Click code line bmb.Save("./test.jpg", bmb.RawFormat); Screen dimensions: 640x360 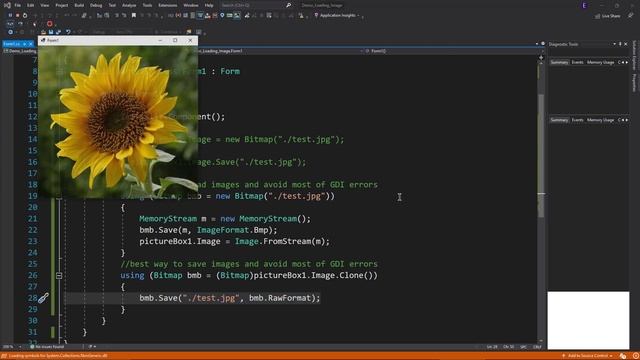(x=230, y=298)
